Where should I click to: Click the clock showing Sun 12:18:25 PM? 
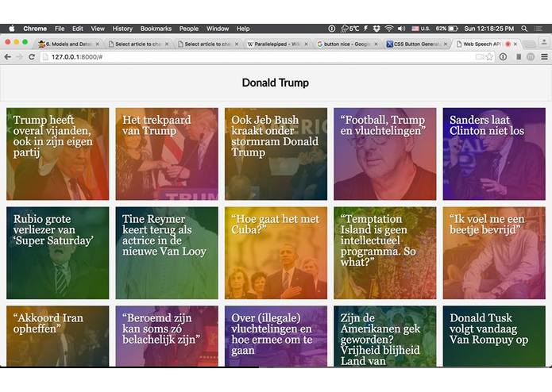(x=489, y=29)
